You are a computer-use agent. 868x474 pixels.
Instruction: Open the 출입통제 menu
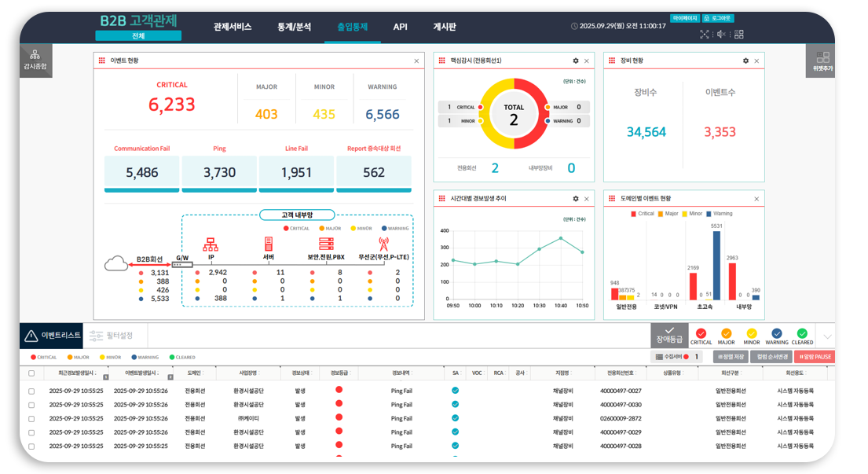click(x=353, y=27)
